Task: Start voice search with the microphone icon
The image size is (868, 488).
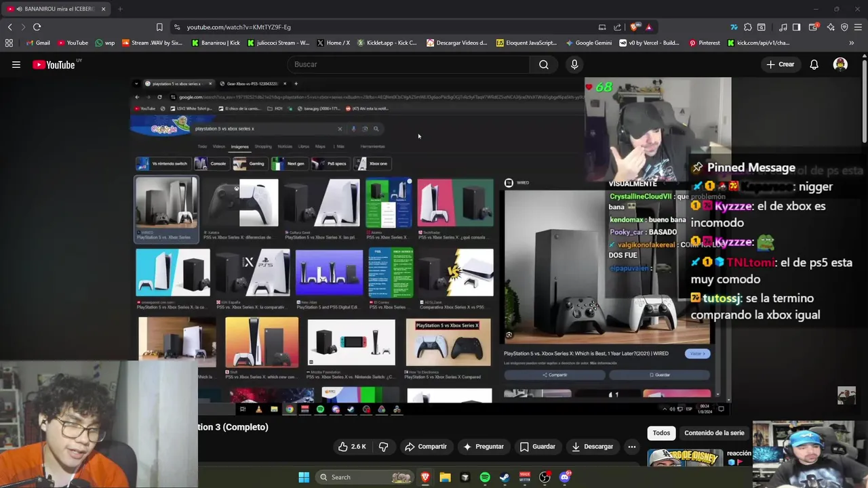Action: tap(574, 64)
